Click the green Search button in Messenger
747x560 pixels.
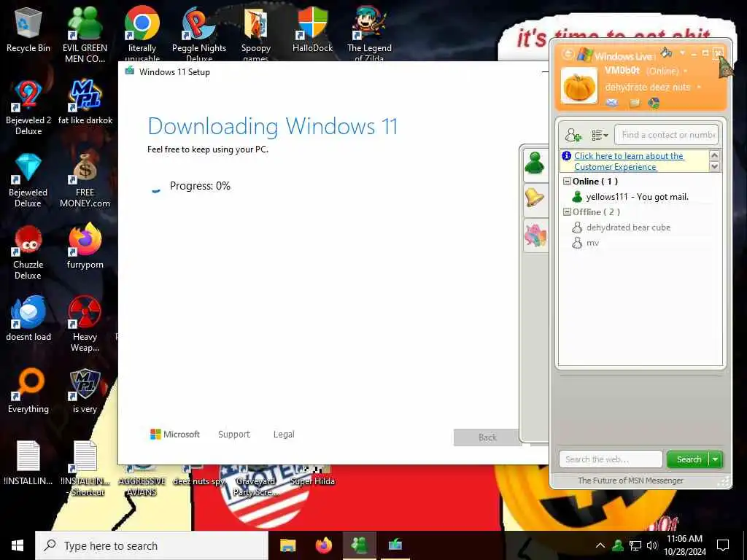coord(689,459)
